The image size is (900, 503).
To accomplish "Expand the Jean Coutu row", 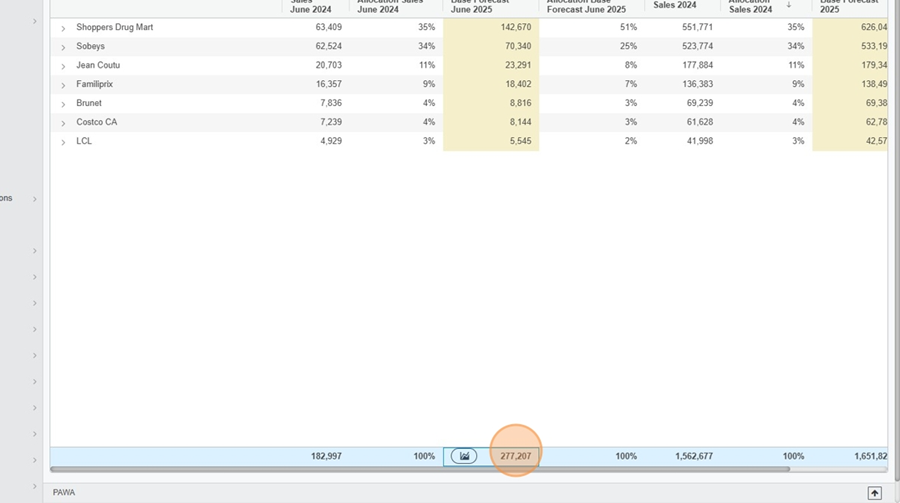I will [63, 65].
